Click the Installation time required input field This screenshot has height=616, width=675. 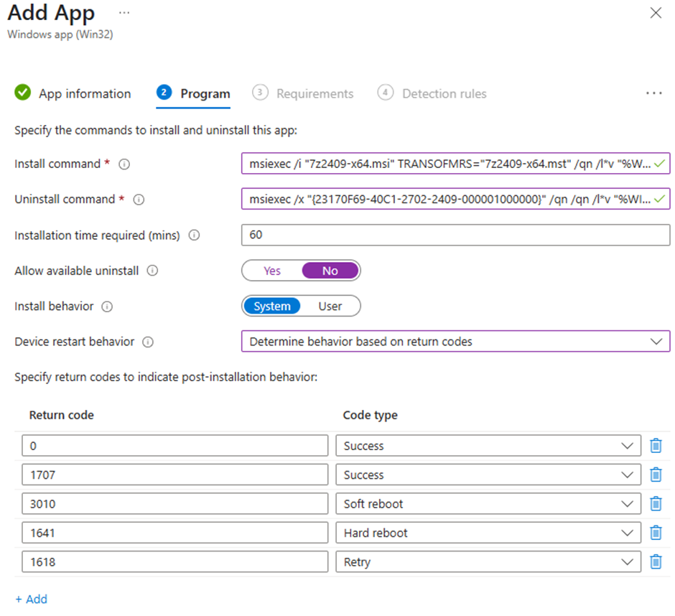pyautogui.click(x=455, y=235)
